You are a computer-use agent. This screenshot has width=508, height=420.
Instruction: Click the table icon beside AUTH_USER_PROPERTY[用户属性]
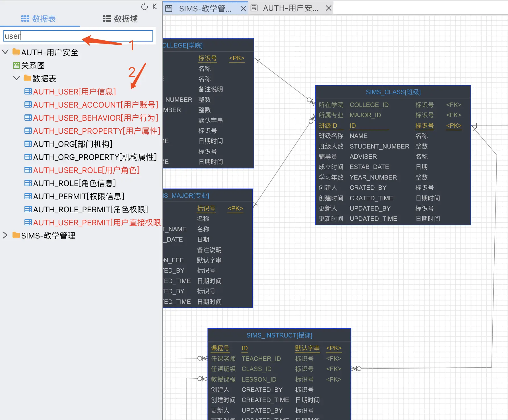click(28, 131)
